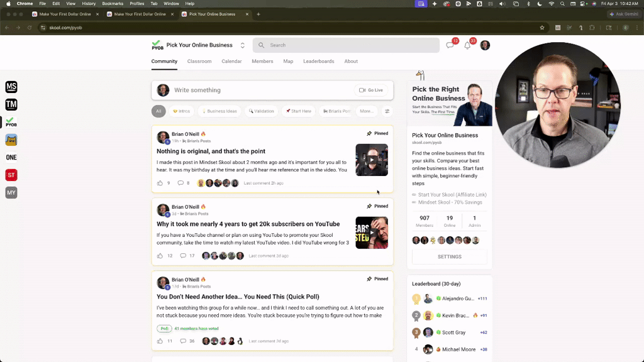This screenshot has width=644, height=362.
Task: Open the red ST community icon
Action: click(11, 175)
